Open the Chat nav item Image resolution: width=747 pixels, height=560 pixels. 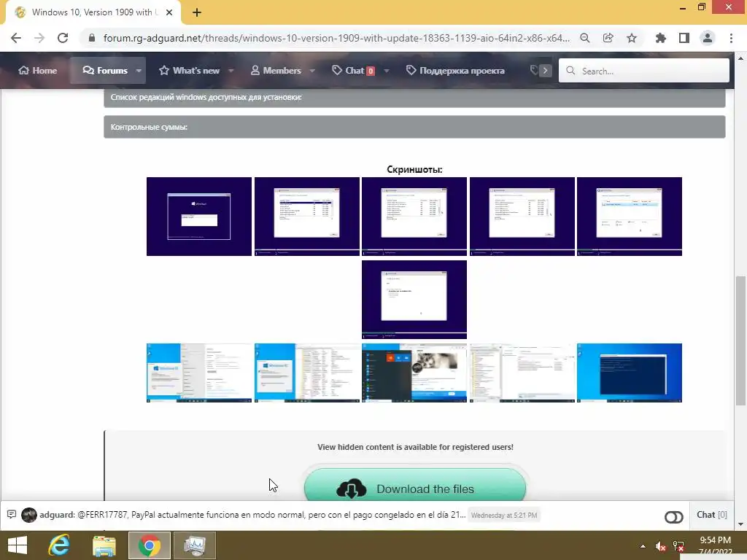354,71
